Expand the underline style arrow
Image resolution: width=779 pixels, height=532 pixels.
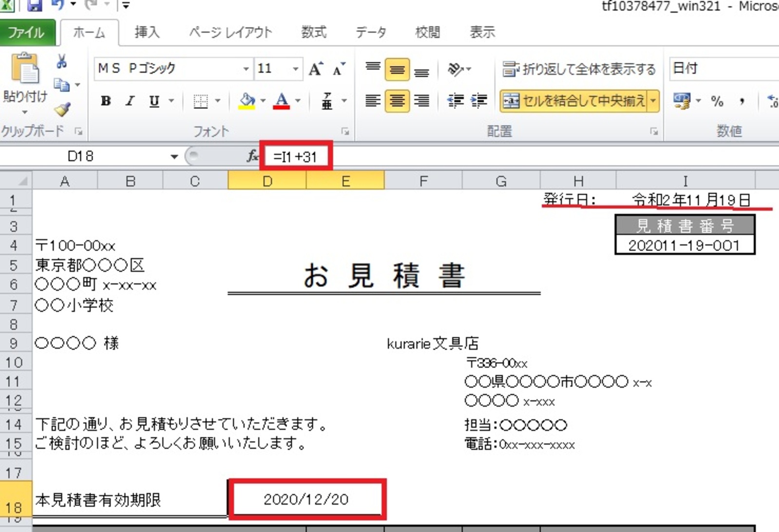[x=171, y=101]
